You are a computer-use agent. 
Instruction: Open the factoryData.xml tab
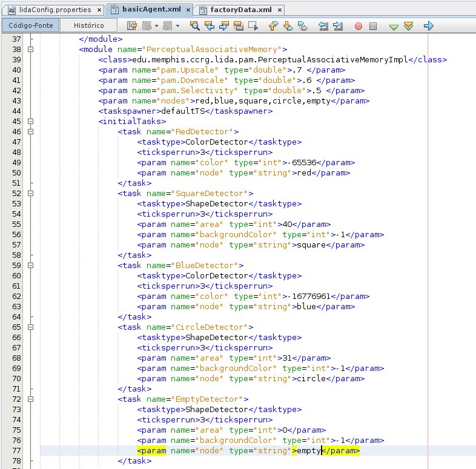tap(240, 10)
